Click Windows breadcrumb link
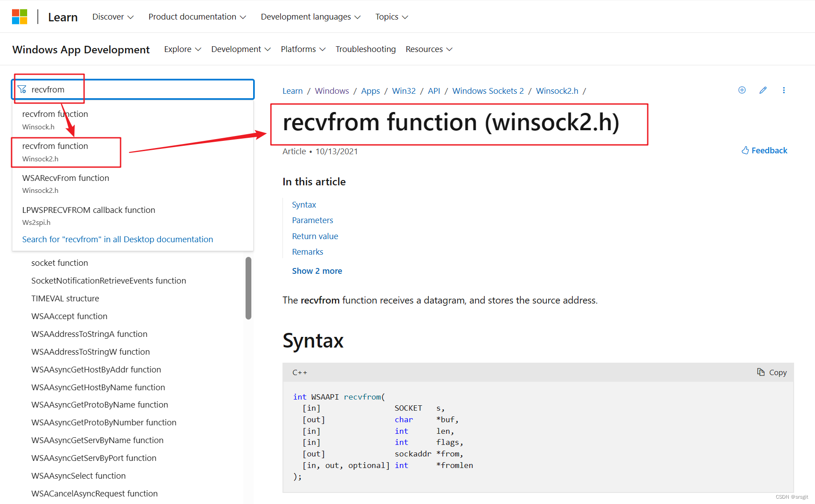This screenshot has width=815, height=504. [x=332, y=91]
